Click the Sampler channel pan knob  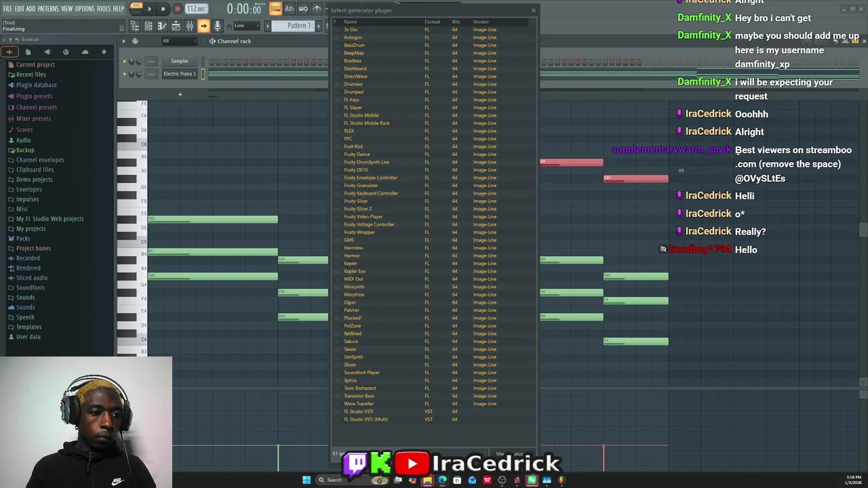tap(132, 61)
